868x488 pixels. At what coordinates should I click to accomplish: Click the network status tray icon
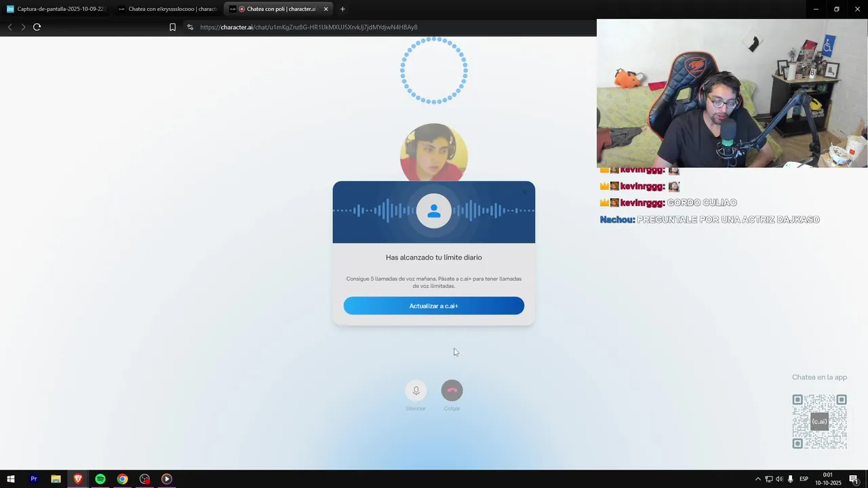[x=768, y=479]
